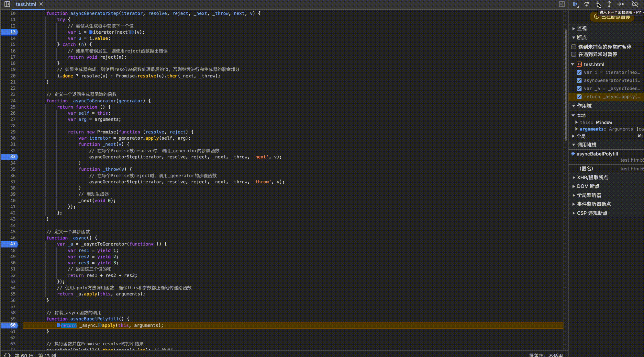
Task: Resume script execution with the play icon
Action: (x=575, y=4)
